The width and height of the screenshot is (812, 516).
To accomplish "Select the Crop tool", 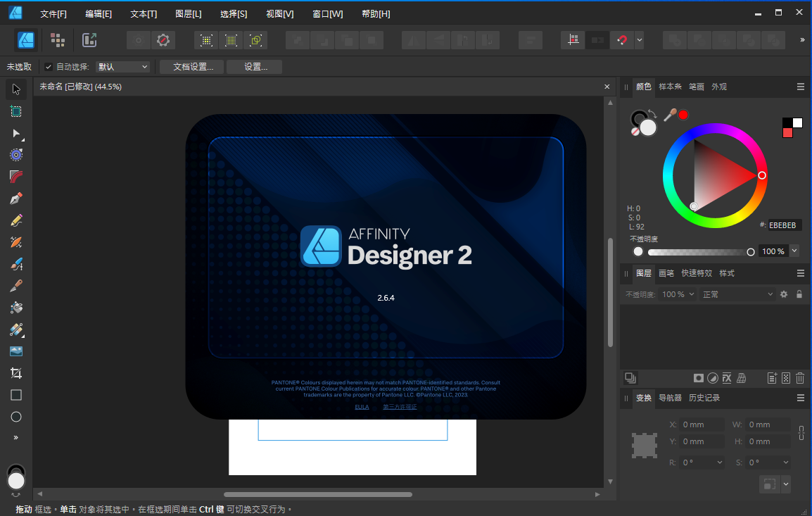I will coord(16,373).
